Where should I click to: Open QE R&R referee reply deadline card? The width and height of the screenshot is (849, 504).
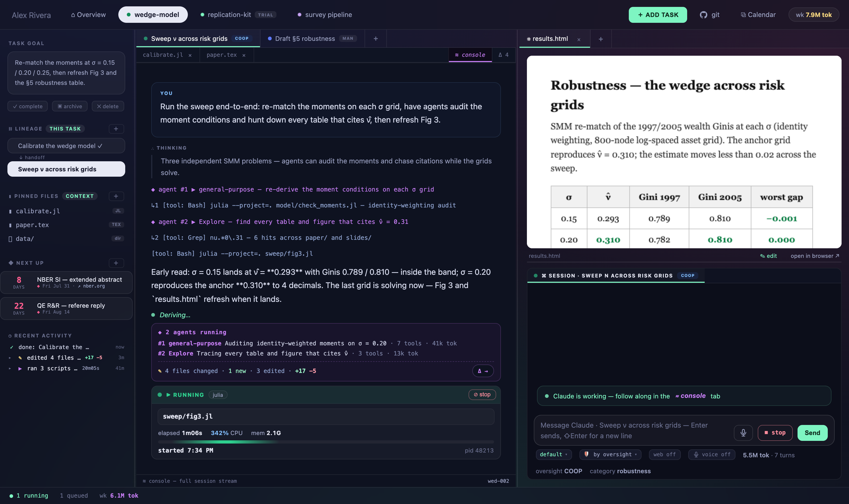[66, 309]
